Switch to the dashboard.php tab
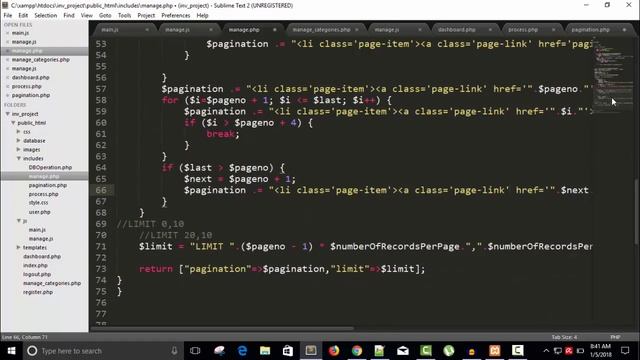The height and width of the screenshot is (360, 640). coord(456,30)
